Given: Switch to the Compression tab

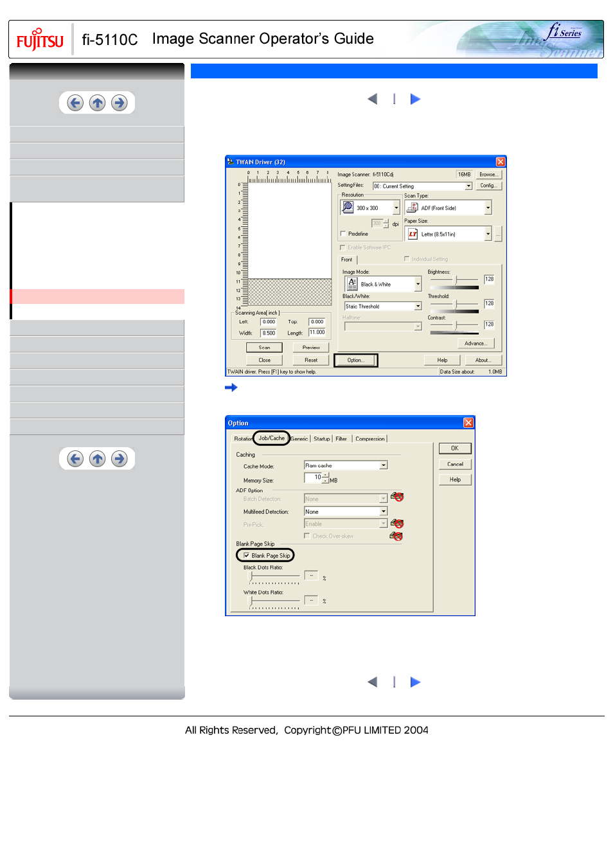Looking at the screenshot, I should click(x=370, y=439).
